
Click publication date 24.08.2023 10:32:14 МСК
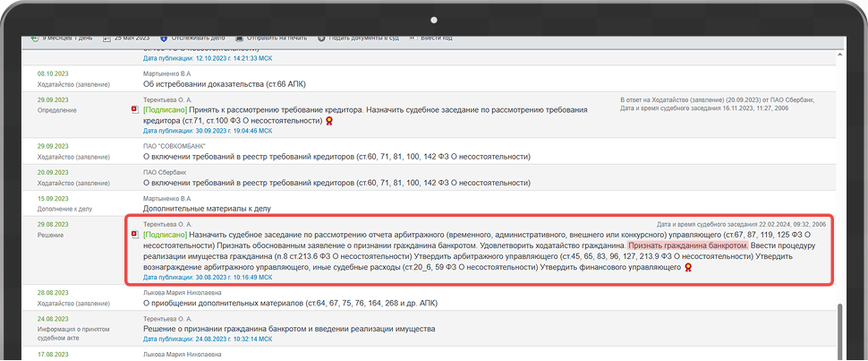(x=207, y=340)
